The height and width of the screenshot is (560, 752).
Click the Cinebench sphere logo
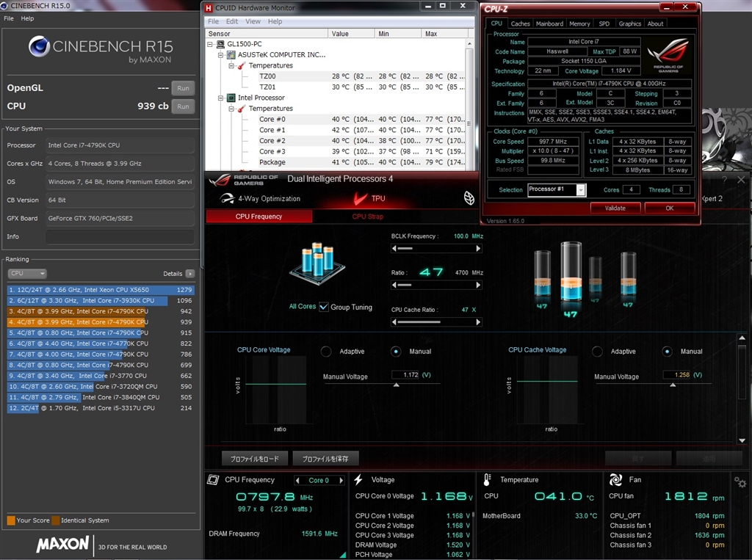pos(40,46)
